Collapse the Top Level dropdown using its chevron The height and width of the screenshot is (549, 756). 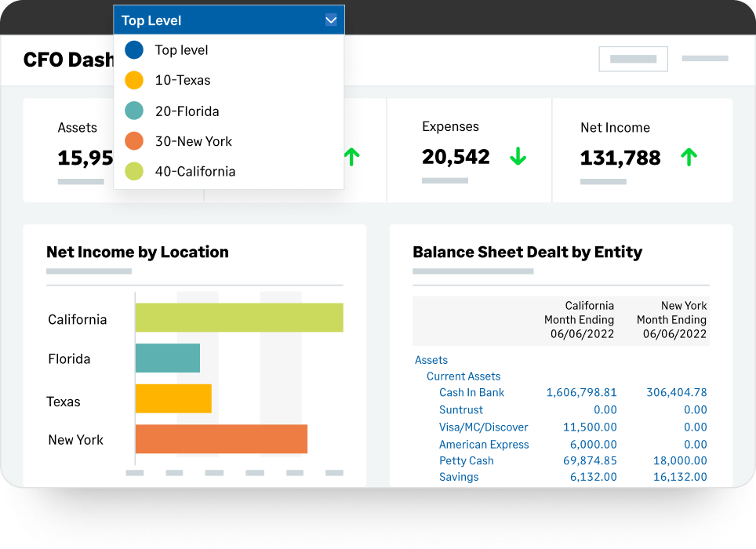point(331,20)
